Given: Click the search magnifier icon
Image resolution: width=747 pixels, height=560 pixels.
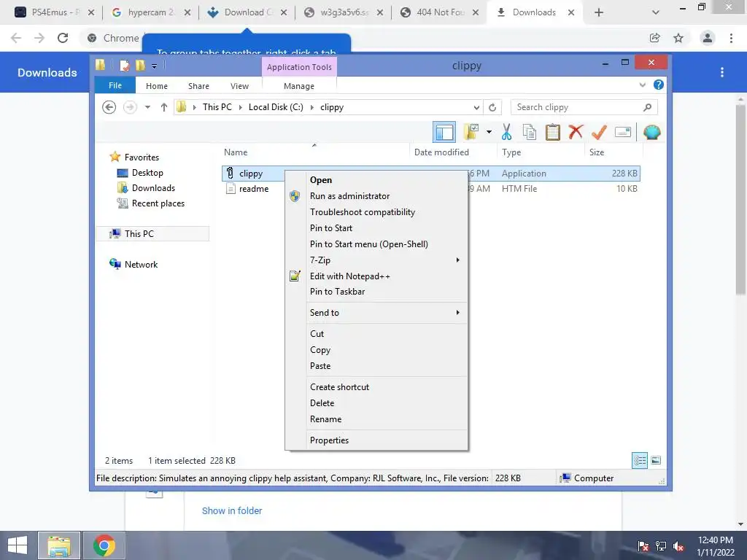Looking at the screenshot, I should pyautogui.click(x=648, y=107).
